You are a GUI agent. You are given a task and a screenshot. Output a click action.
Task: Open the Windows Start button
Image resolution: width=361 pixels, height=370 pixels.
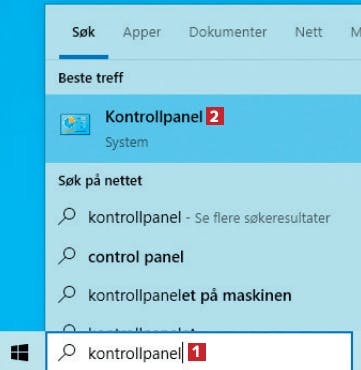click(x=19, y=353)
